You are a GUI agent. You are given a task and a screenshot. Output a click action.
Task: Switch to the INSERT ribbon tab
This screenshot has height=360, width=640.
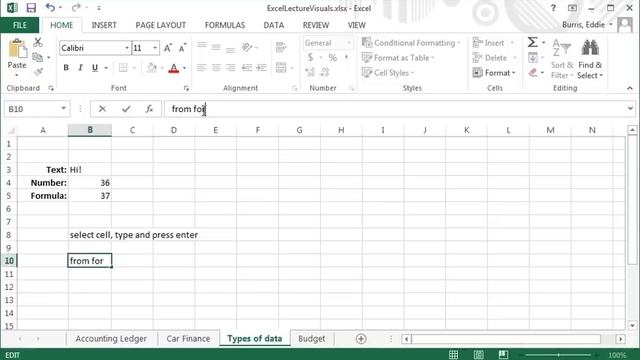[x=104, y=25]
